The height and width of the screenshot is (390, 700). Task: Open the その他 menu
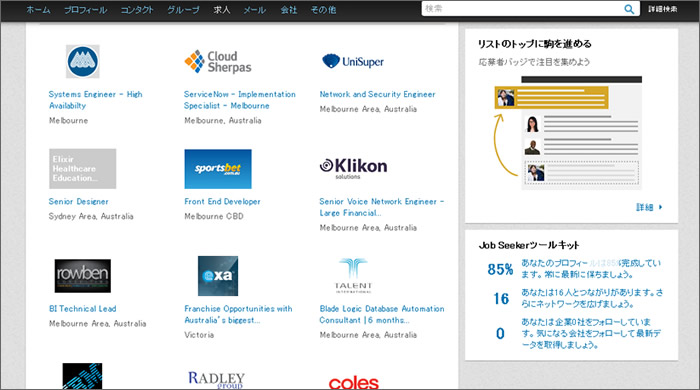(323, 9)
